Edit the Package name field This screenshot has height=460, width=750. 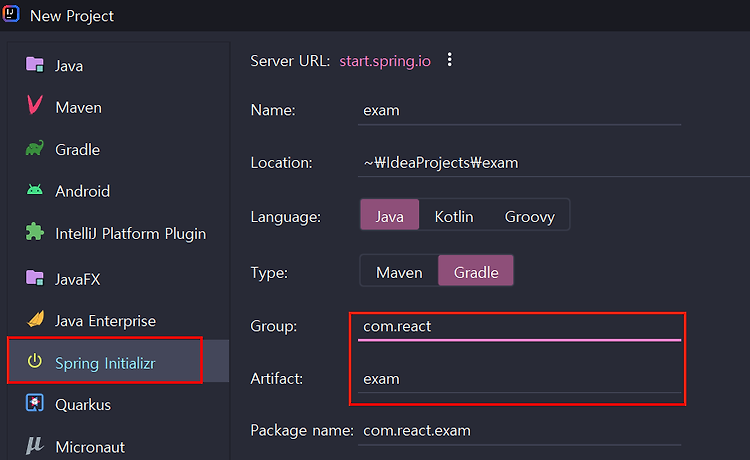519,431
